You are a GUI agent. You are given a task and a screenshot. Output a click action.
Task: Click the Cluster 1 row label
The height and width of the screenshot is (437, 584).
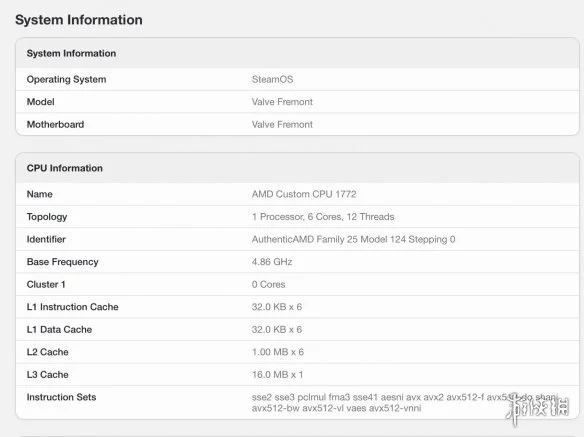(46, 284)
